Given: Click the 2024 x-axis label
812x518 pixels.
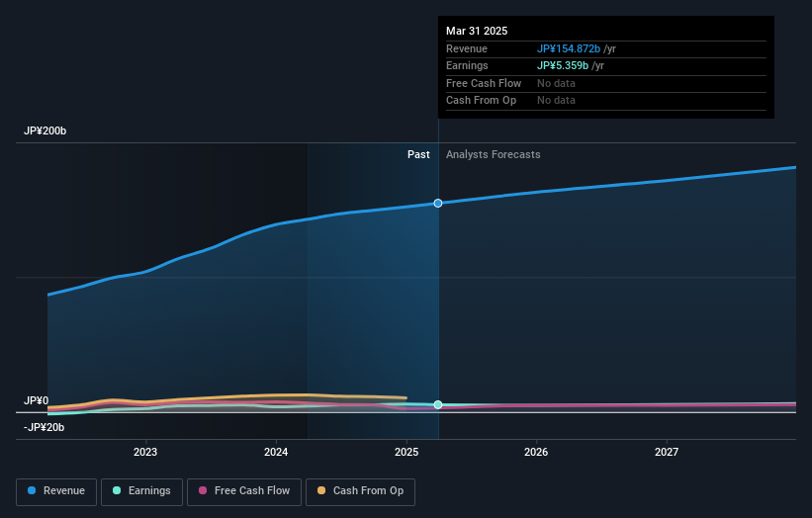Looking at the screenshot, I should 276,453.
